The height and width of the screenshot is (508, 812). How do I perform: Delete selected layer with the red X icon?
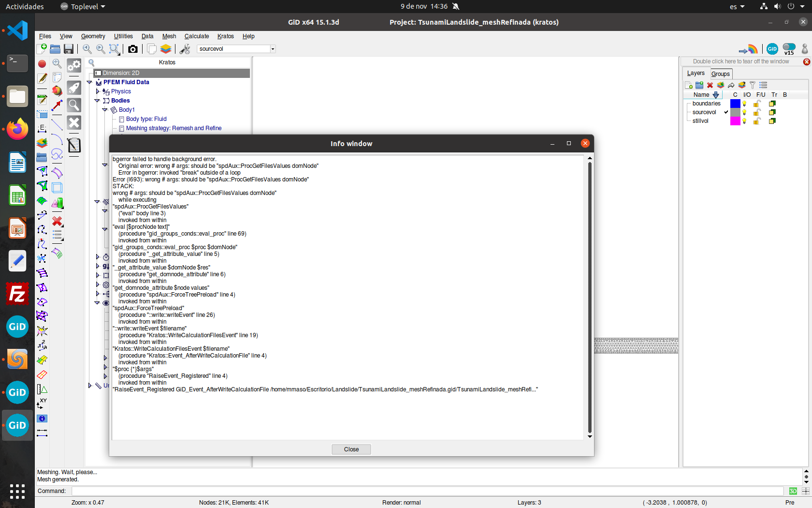(710, 85)
